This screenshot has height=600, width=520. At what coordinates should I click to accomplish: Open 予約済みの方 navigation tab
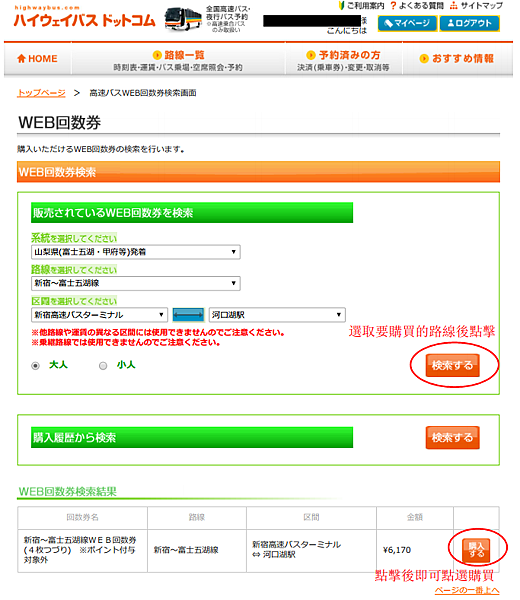tap(343, 60)
